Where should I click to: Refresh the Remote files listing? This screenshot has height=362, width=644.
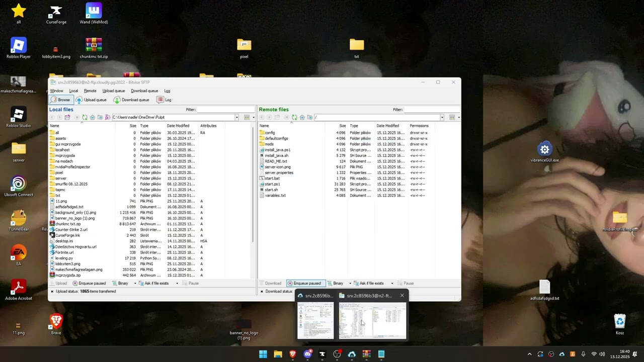point(294,117)
